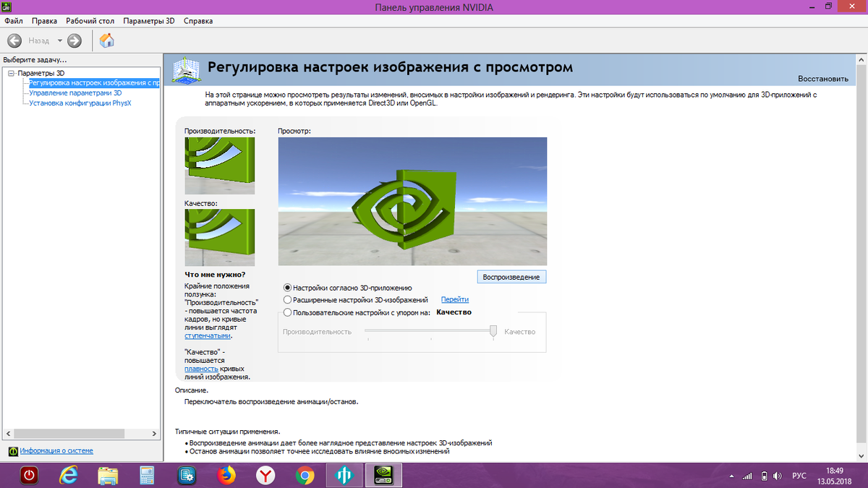
Task: Click the Что мне нужно? heading
Action: [x=215, y=275]
